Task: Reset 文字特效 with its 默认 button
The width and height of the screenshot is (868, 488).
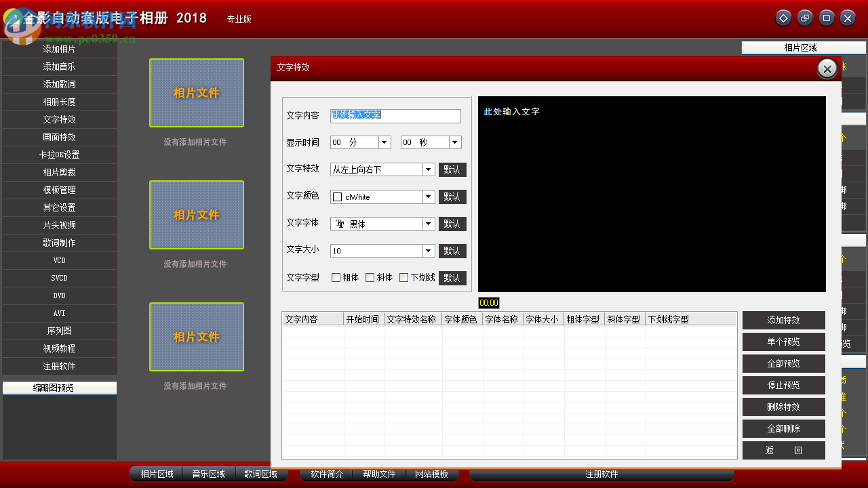Action: (452, 169)
